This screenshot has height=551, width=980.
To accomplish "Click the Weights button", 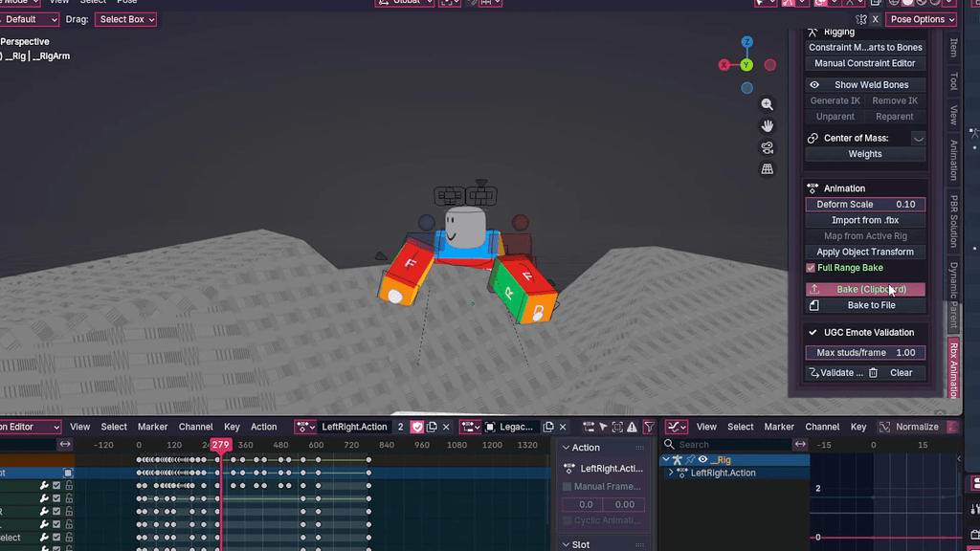I will [865, 154].
